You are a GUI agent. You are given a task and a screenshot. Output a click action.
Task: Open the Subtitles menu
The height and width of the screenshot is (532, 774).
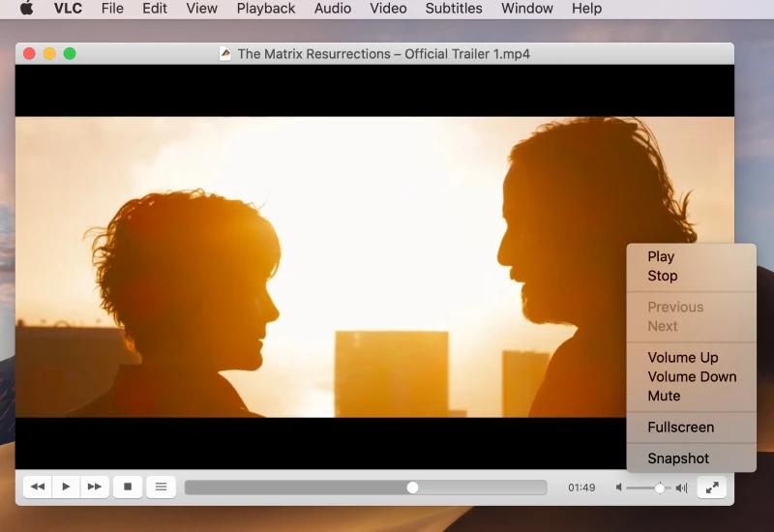(x=454, y=9)
